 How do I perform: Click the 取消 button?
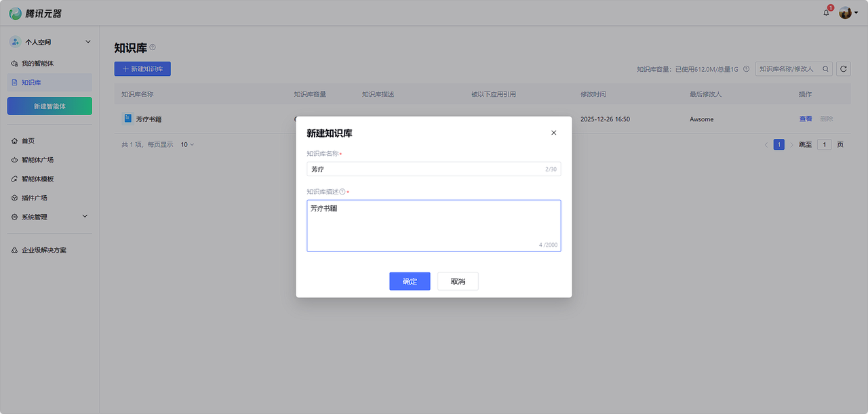pyautogui.click(x=458, y=281)
